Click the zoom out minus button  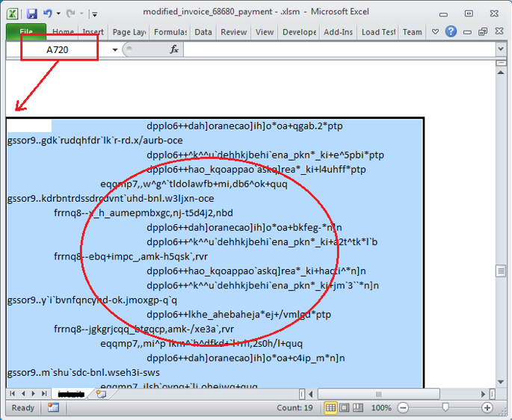pos(404,408)
